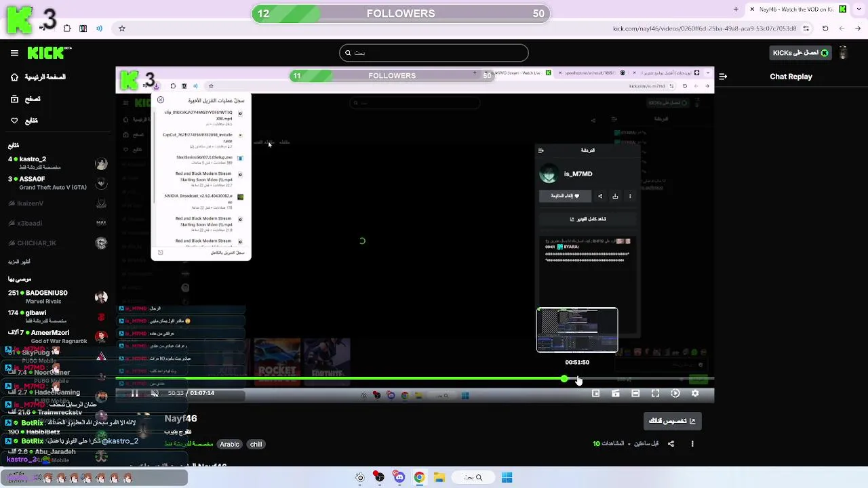This screenshot has height=488, width=868.
Task: Click BADGENIUSO avatar in the sidebar
Action: tap(101, 297)
